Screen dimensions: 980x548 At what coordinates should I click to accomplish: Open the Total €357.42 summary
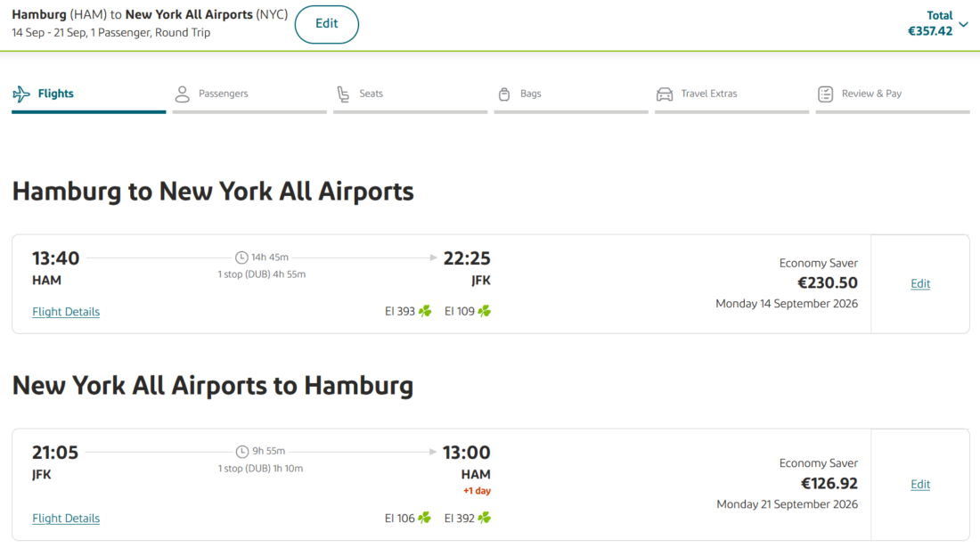click(931, 24)
